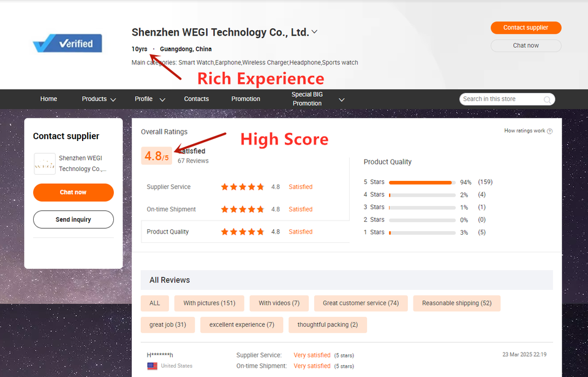Expand the company name dropdown chevron
The image size is (588, 377).
coord(315,32)
